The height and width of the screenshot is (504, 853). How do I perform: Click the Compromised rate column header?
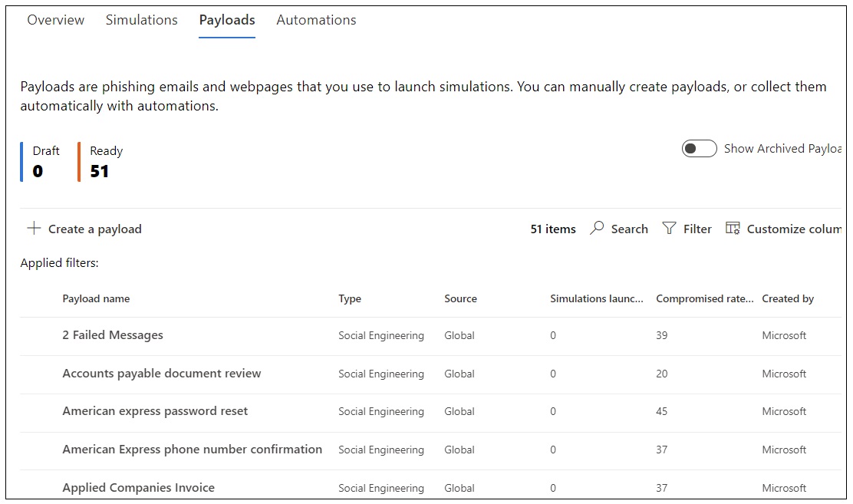704,299
